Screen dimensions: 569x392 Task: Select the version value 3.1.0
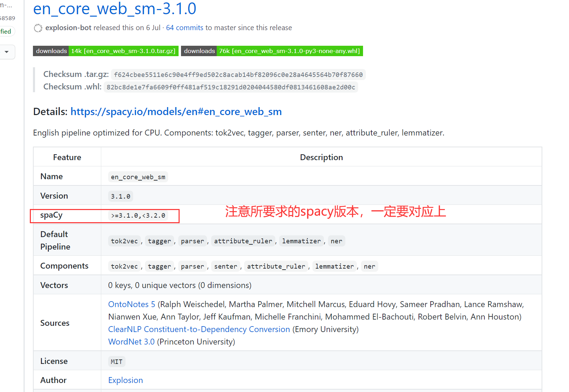click(121, 197)
